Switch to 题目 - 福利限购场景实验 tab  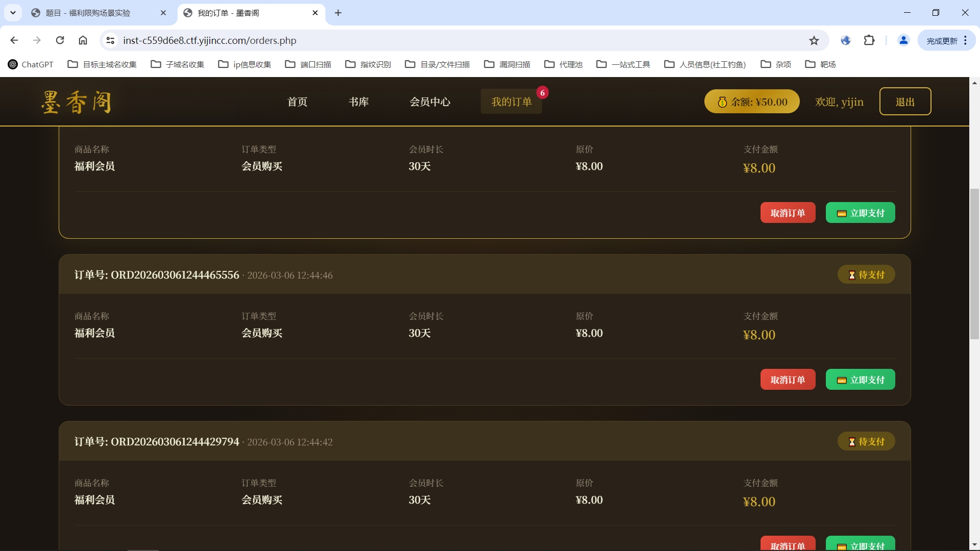pyautogui.click(x=88, y=13)
